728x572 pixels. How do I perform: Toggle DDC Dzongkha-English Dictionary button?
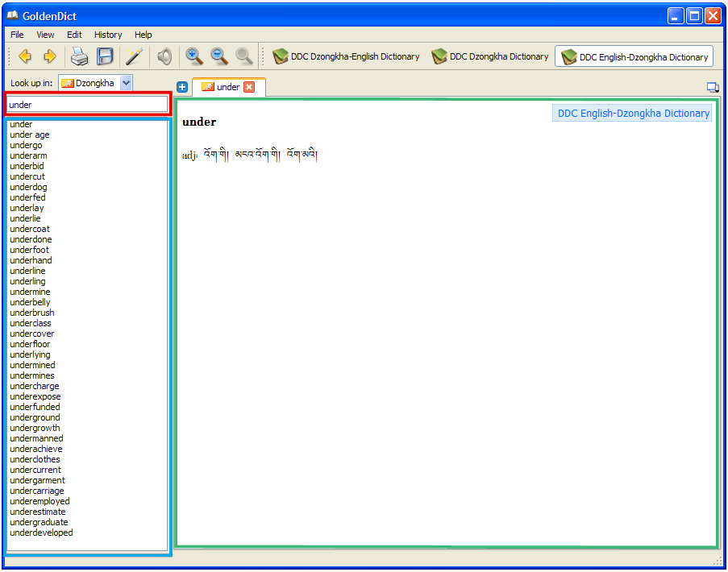[x=347, y=56]
